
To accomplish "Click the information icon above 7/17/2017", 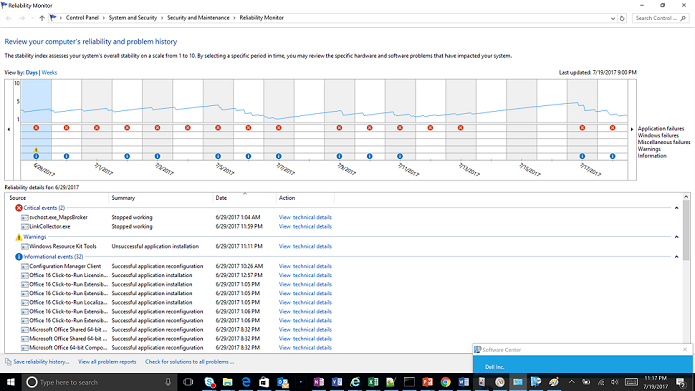I will (582, 156).
